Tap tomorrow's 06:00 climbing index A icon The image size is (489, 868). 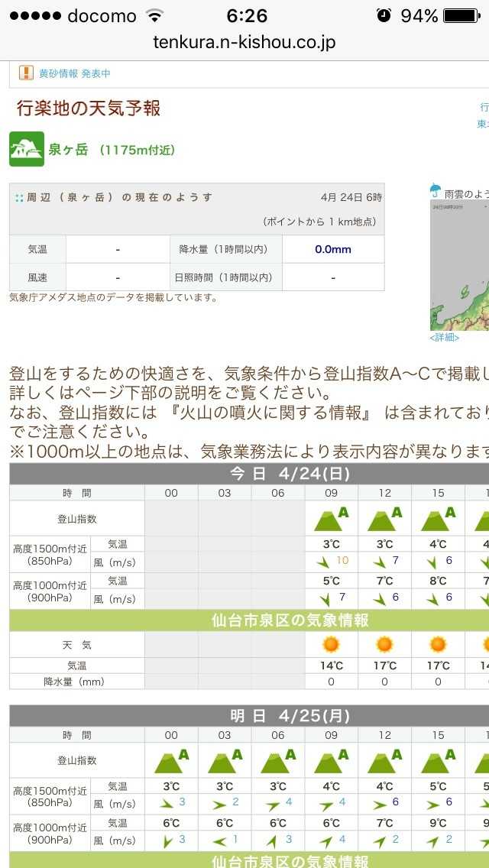[x=277, y=761]
